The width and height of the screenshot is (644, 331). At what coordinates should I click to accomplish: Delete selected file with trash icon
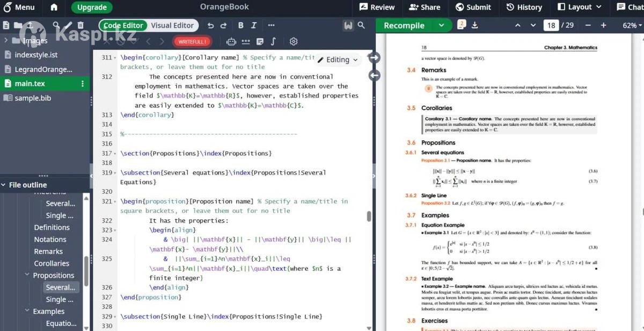(x=80, y=25)
